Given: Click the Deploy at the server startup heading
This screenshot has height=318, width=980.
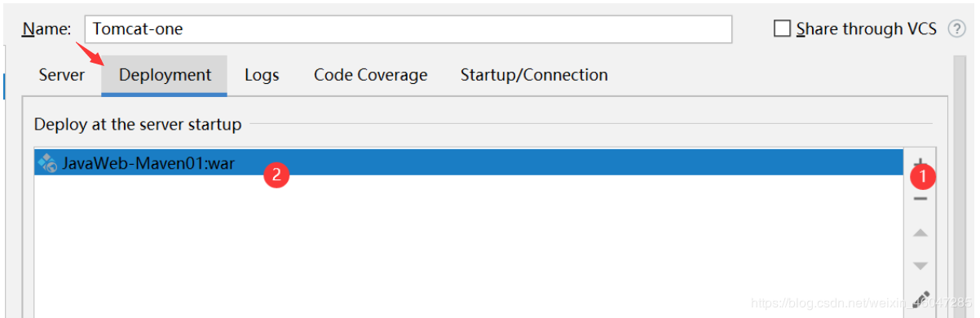Looking at the screenshot, I should tap(138, 125).
